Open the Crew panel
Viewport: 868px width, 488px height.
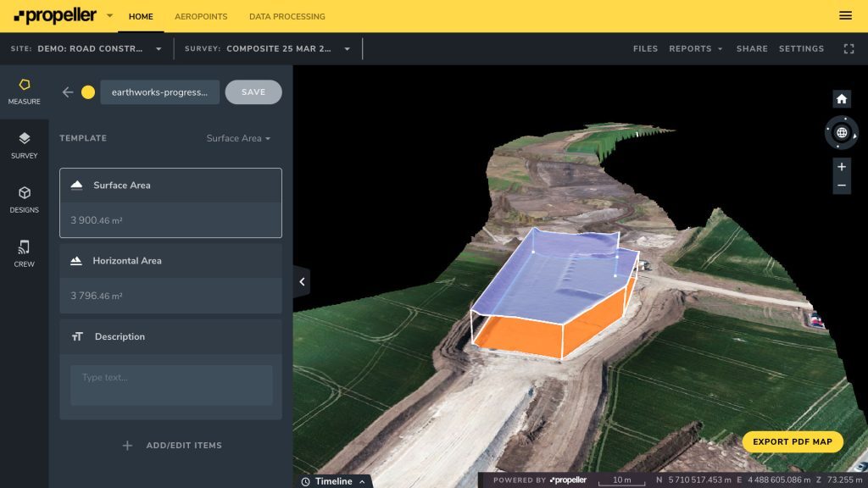click(x=25, y=253)
